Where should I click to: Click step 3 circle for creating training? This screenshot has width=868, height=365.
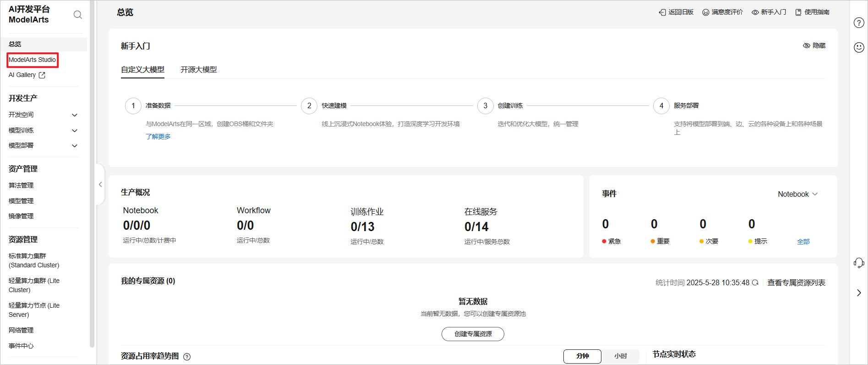point(486,106)
